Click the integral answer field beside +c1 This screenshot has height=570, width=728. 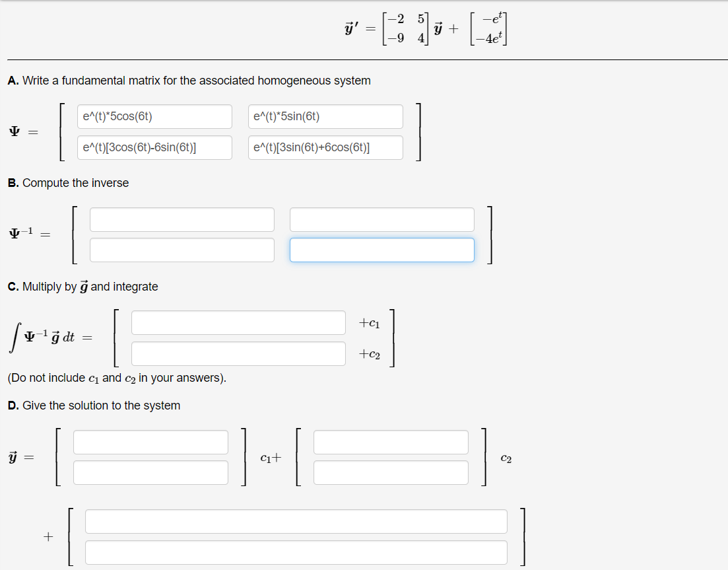[239, 323]
